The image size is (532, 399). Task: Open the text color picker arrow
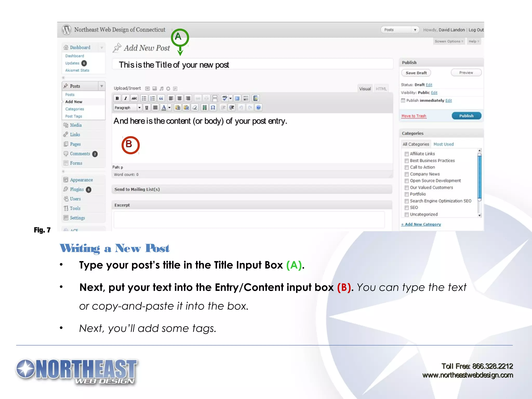169,108
